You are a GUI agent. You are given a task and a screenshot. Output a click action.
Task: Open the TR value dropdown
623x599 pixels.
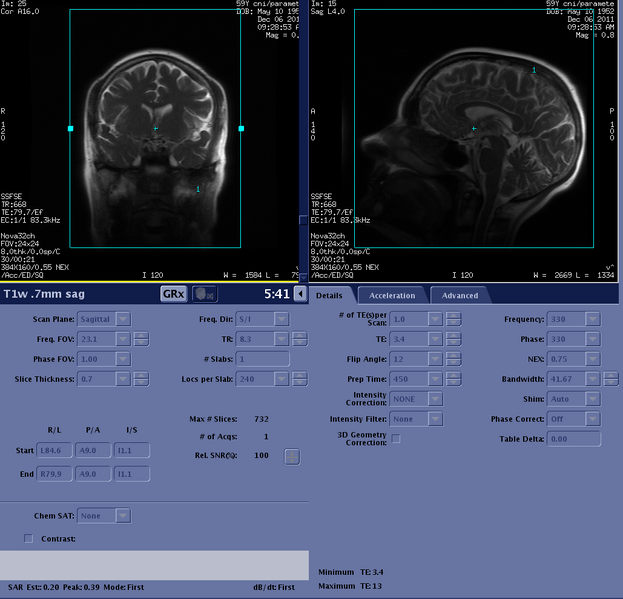(x=281, y=339)
